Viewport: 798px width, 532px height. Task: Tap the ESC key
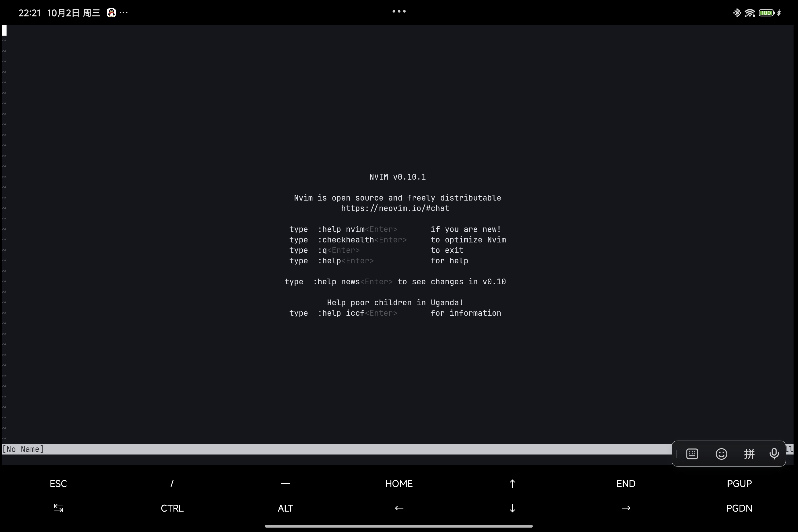(x=58, y=484)
